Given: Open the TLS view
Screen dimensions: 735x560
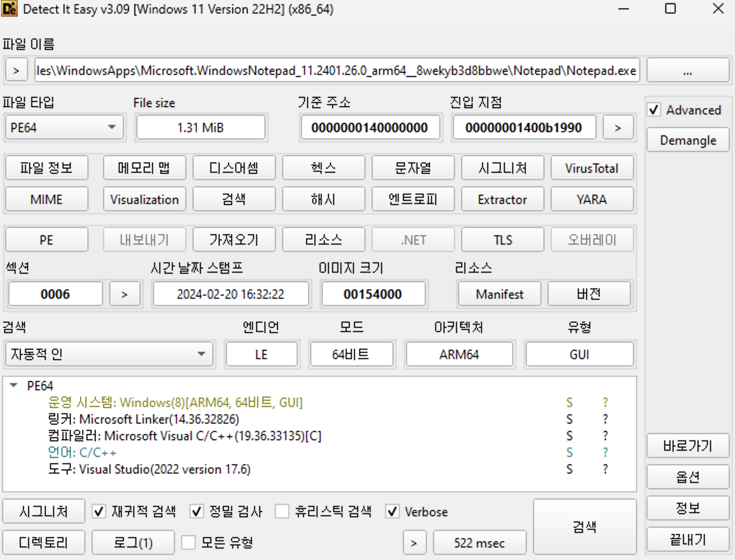Looking at the screenshot, I should click(502, 240).
